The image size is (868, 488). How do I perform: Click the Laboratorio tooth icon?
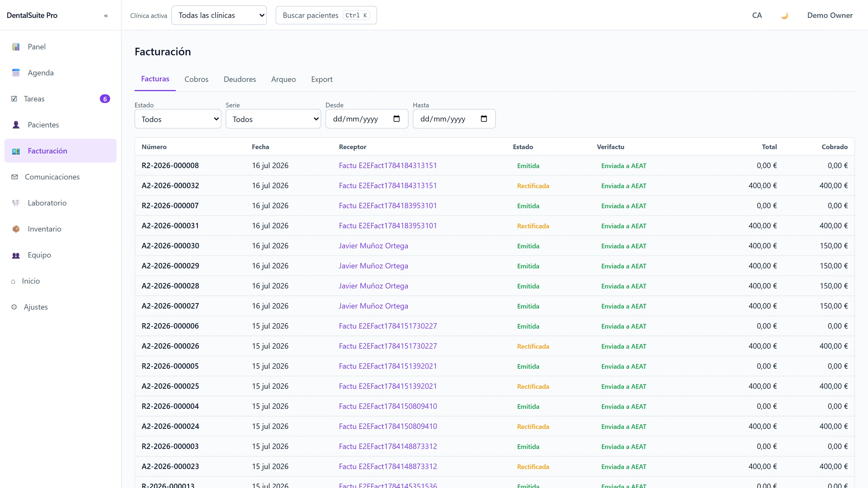pos(16,203)
